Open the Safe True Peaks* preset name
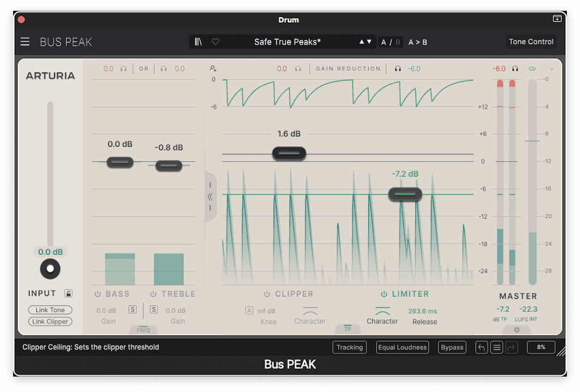The image size is (580, 392). coord(287,42)
